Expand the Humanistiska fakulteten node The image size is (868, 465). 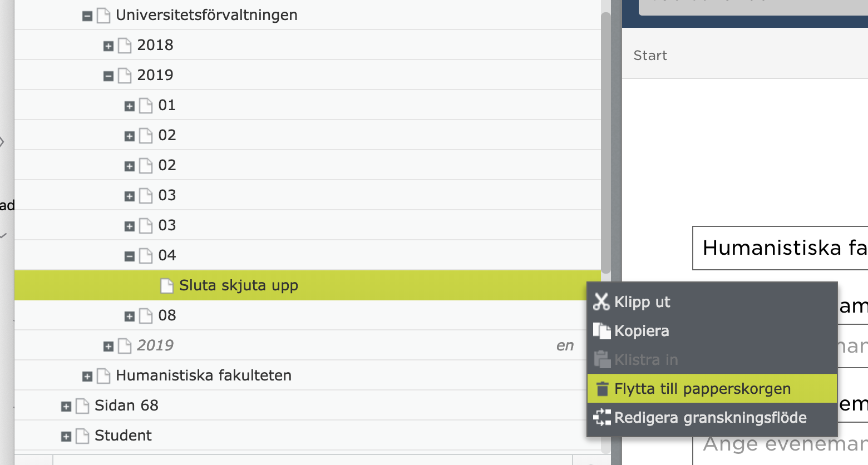pyautogui.click(x=87, y=377)
